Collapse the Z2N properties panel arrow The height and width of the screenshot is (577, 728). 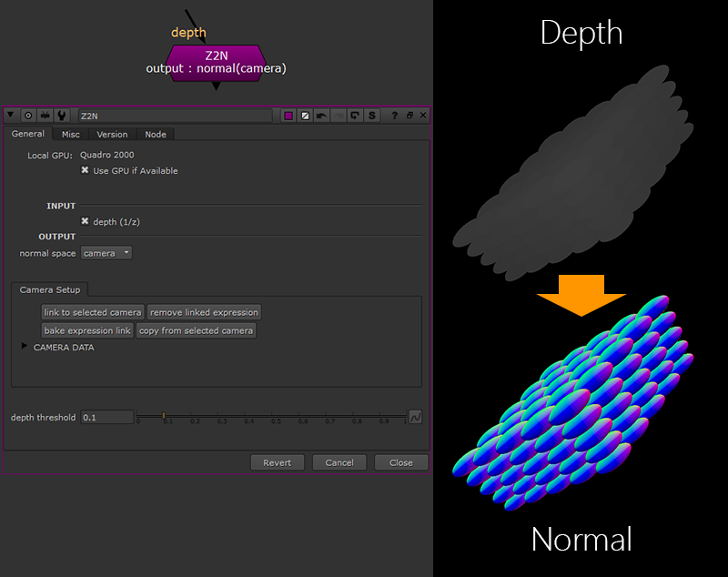11,116
